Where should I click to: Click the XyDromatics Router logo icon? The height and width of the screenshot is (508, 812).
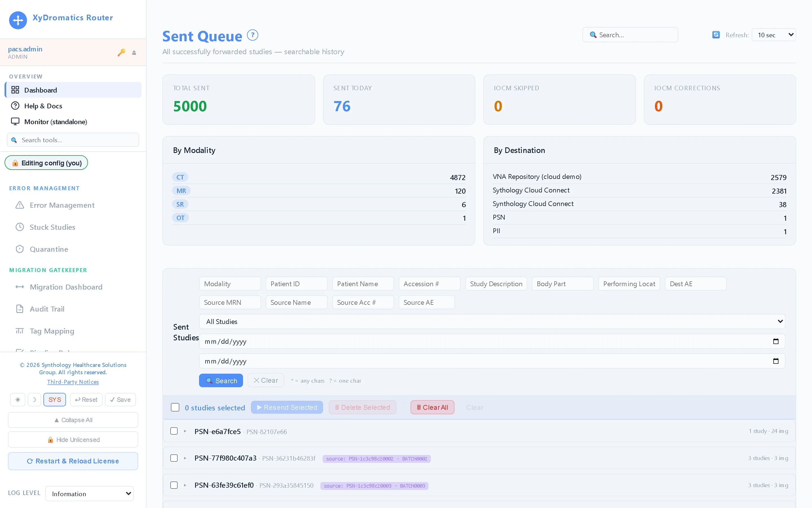(x=18, y=20)
